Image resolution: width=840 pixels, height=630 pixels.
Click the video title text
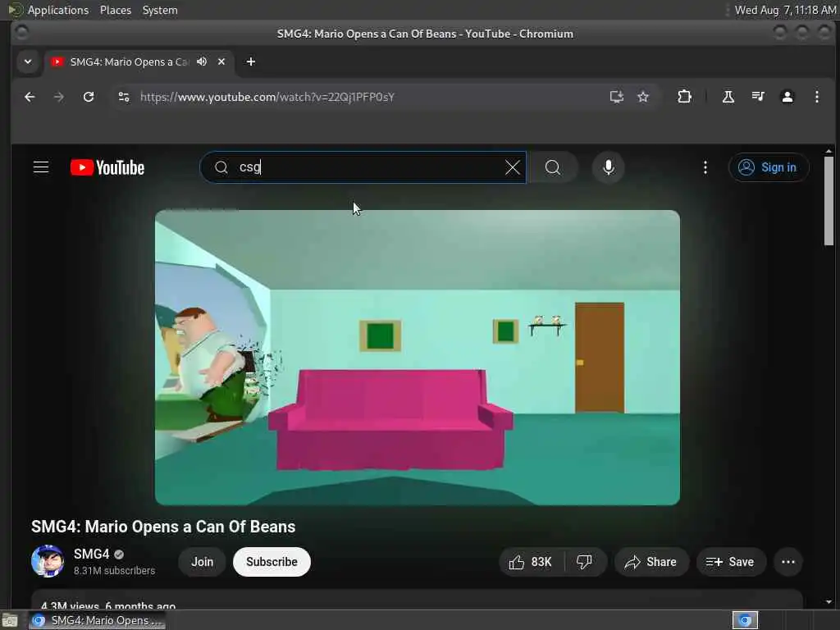tap(163, 526)
